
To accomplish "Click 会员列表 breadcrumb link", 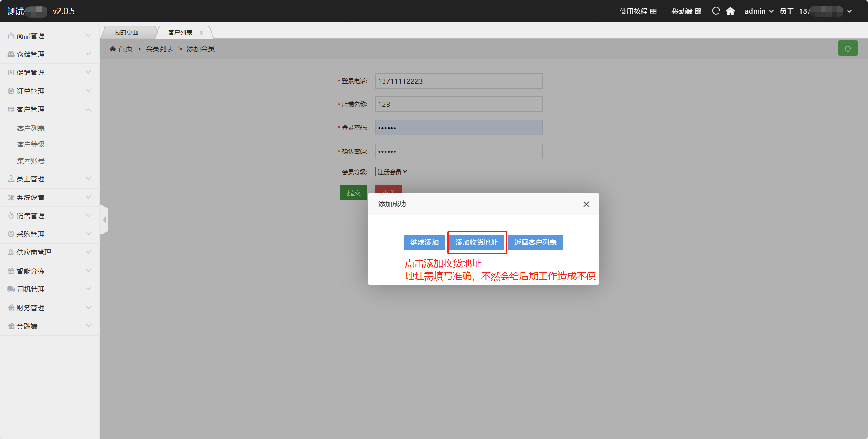I will (x=159, y=49).
